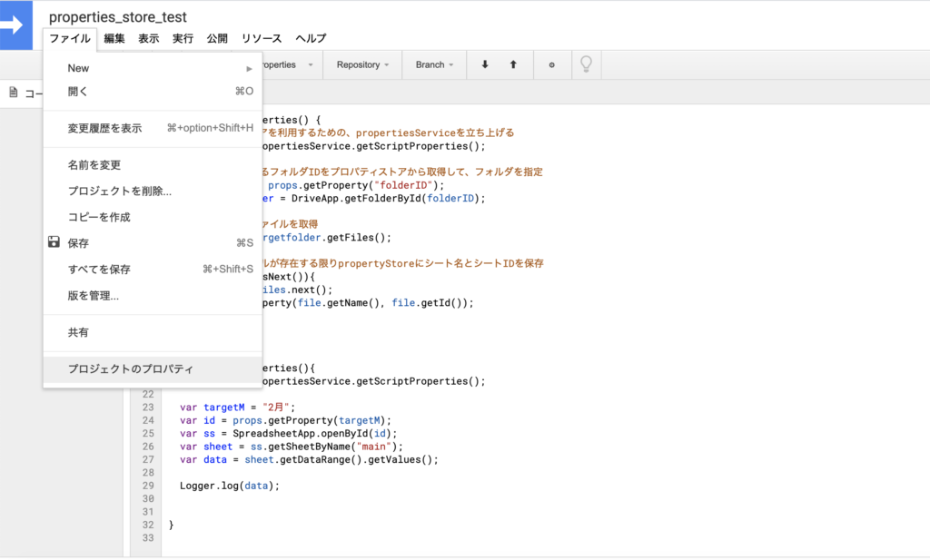Select すべてを保存 menu item
Image resolution: width=930 pixels, height=560 pixels.
[x=153, y=269]
